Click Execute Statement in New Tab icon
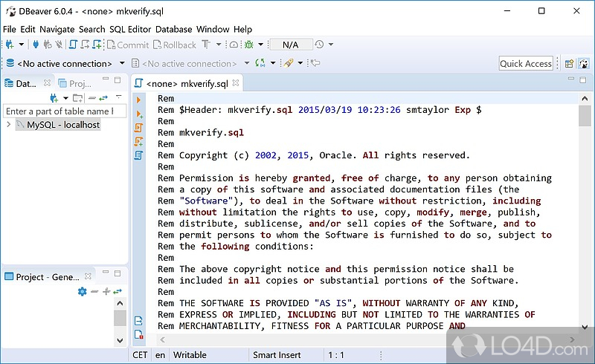Image resolution: width=595 pixels, height=364 pixels. [x=139, y=114]
